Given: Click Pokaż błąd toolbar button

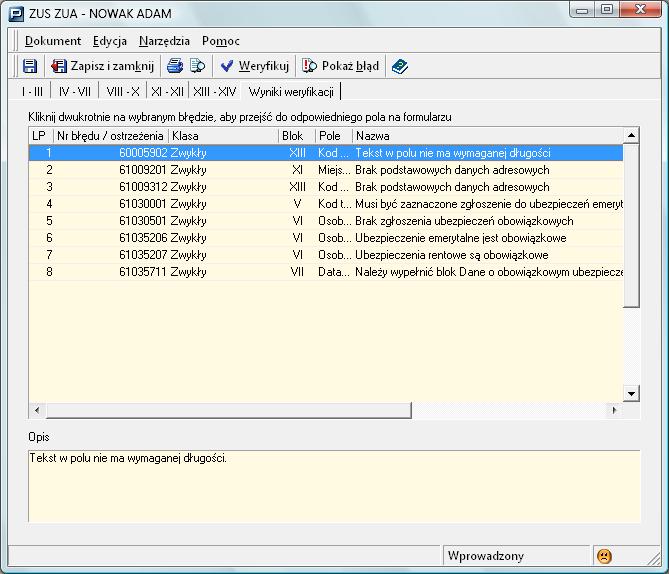Looking at the screenshot, I should point(340,66).
